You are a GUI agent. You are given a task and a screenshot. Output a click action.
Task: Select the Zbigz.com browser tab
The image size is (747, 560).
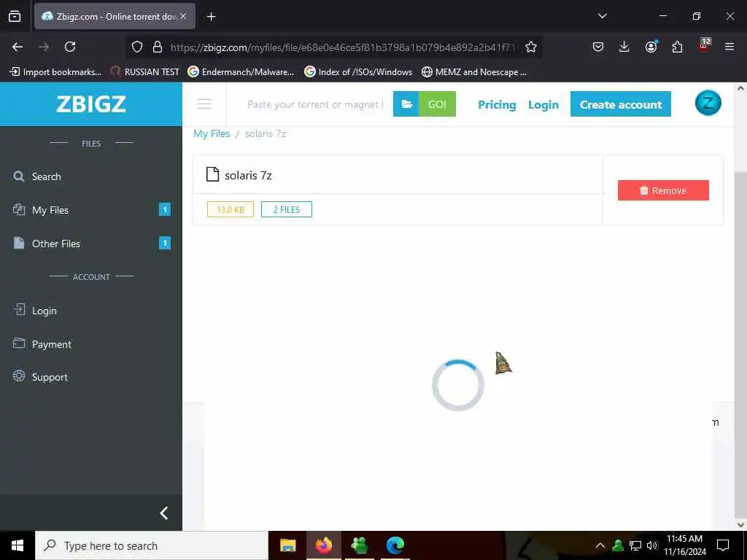point(115,16)
